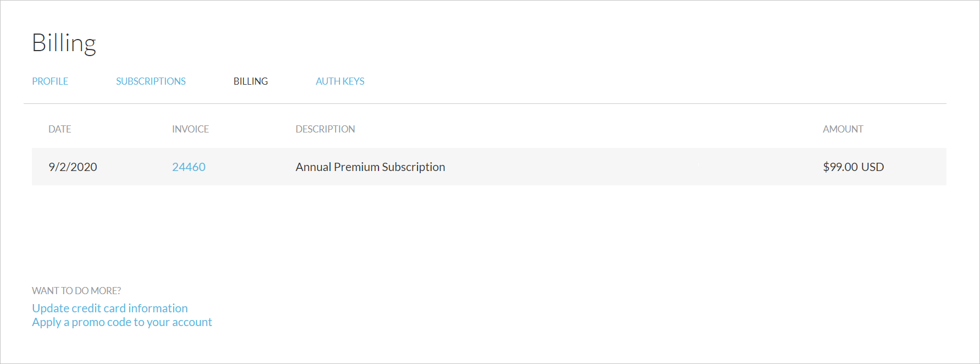The width and height of the screenshot is (980, 364).
Task: Click Update credit card information link
Action: tap(110, 308)
